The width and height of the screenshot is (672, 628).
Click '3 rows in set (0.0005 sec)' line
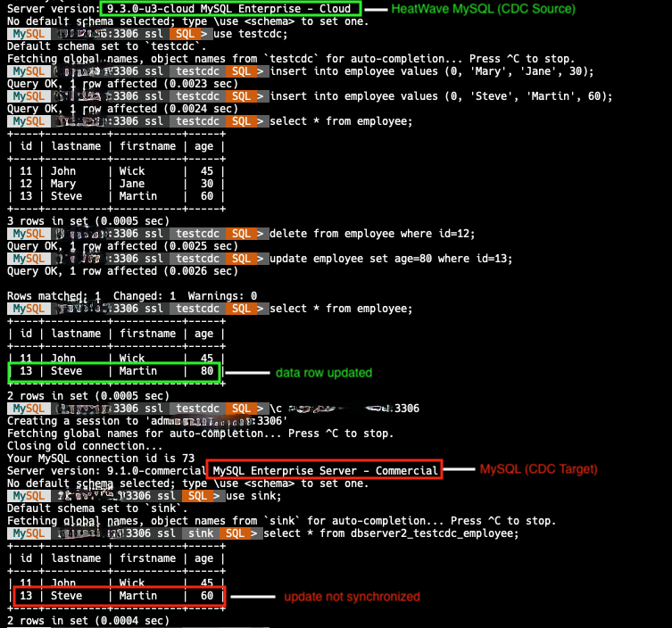pyautogui.click(x=87, y=221)
